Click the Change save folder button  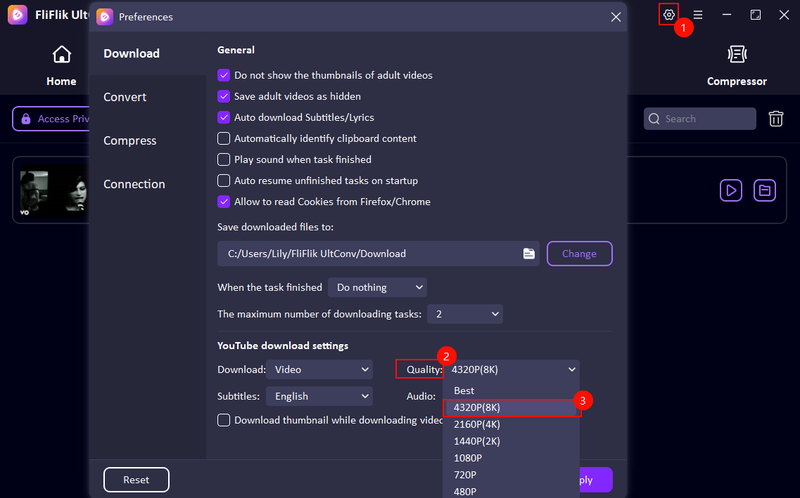(580, 254)
